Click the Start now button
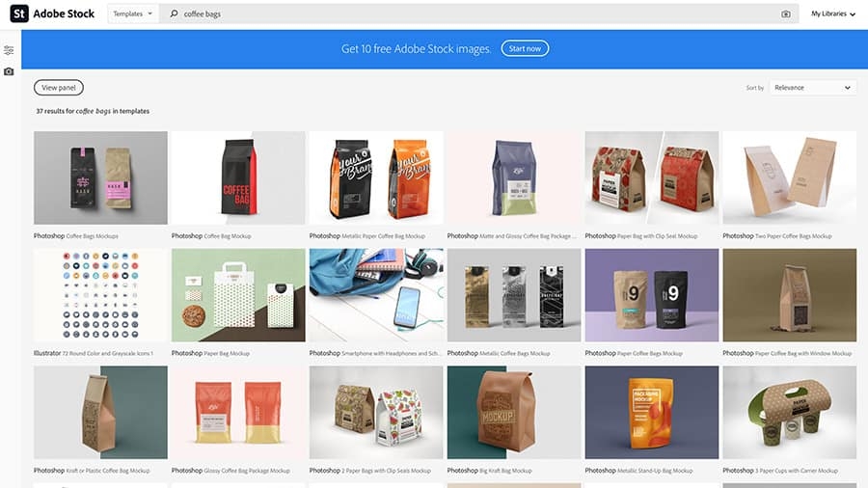 tap(525, 48)
